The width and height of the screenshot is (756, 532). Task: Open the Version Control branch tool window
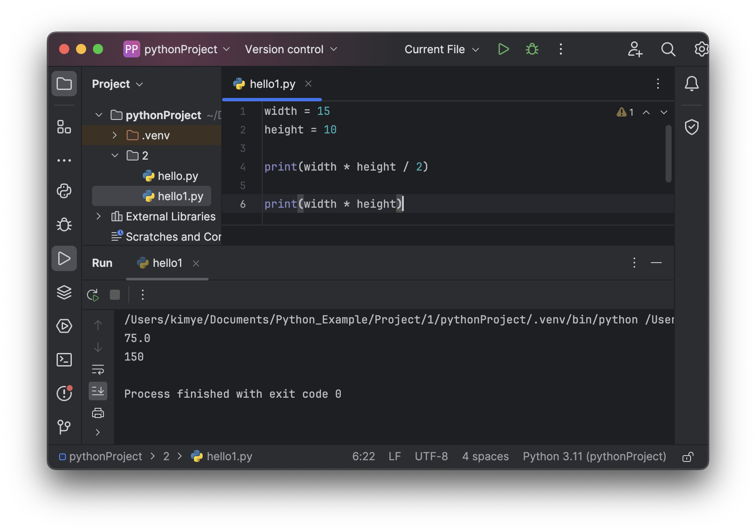64,427
